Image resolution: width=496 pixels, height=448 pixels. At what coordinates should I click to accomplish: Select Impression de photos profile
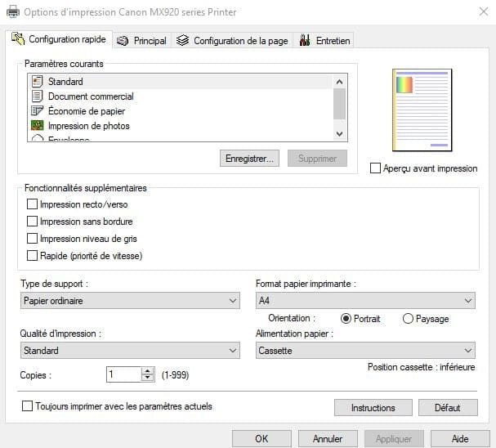click(x=181, y=126)
